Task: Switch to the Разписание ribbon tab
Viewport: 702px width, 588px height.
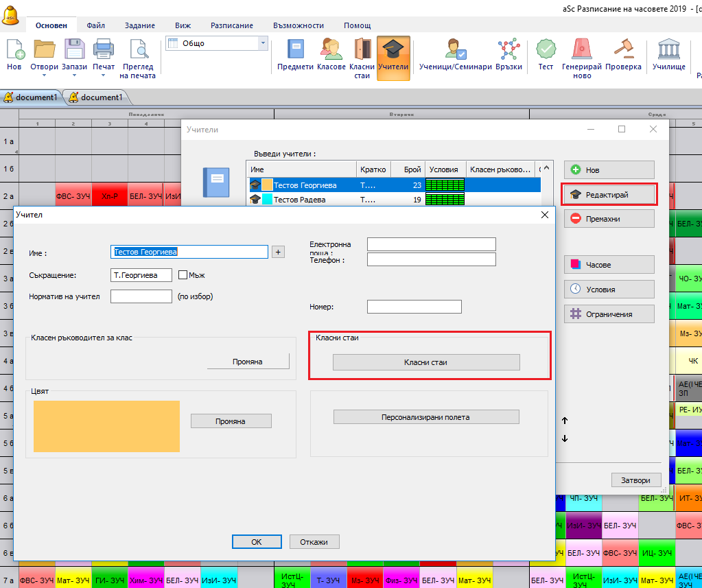Action: pos(231,25)
